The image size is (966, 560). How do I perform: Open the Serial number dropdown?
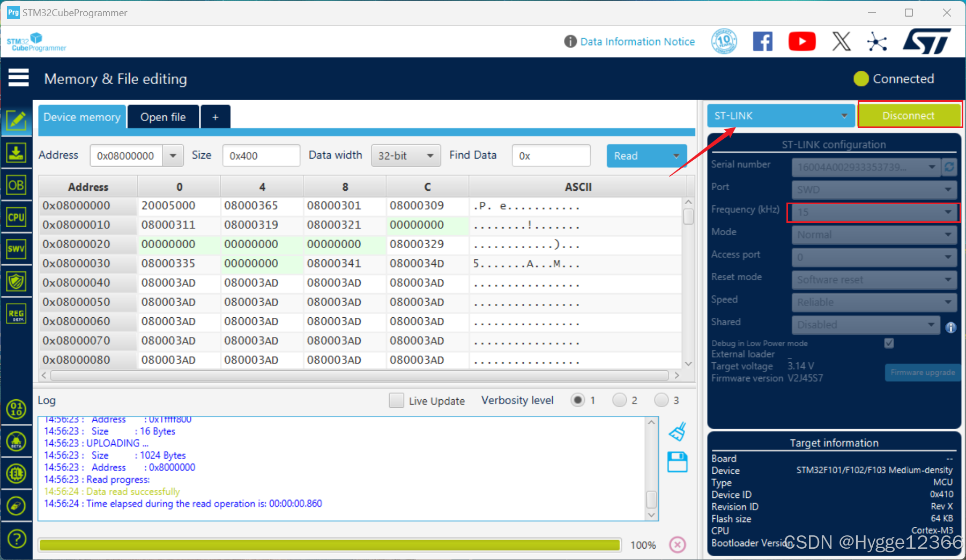(867, 167)
